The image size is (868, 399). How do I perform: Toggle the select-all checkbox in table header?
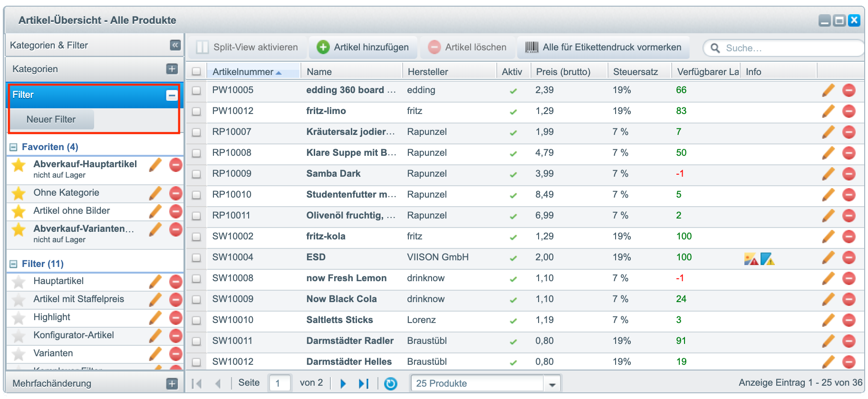[x=196, y=72]
